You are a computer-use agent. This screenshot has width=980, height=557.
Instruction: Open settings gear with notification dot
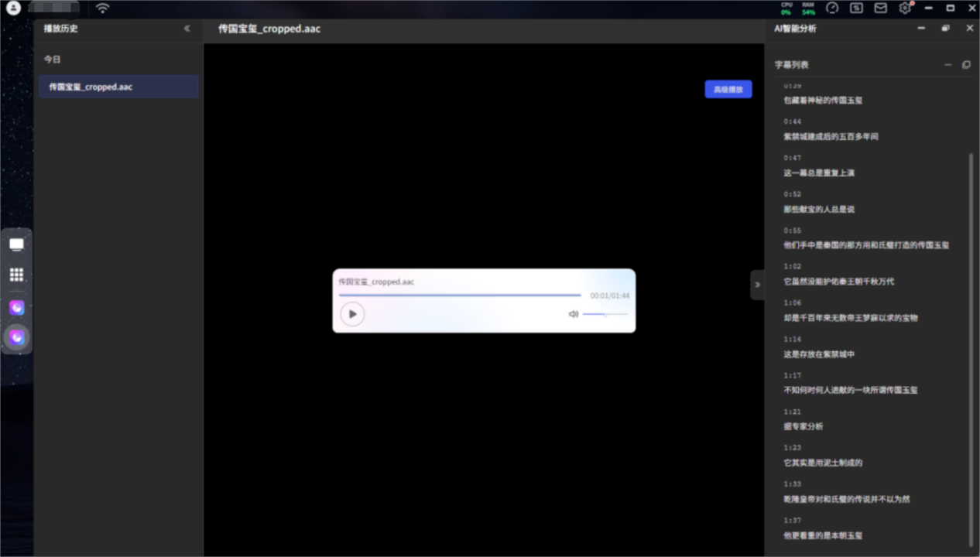click(x=905, y=8)
